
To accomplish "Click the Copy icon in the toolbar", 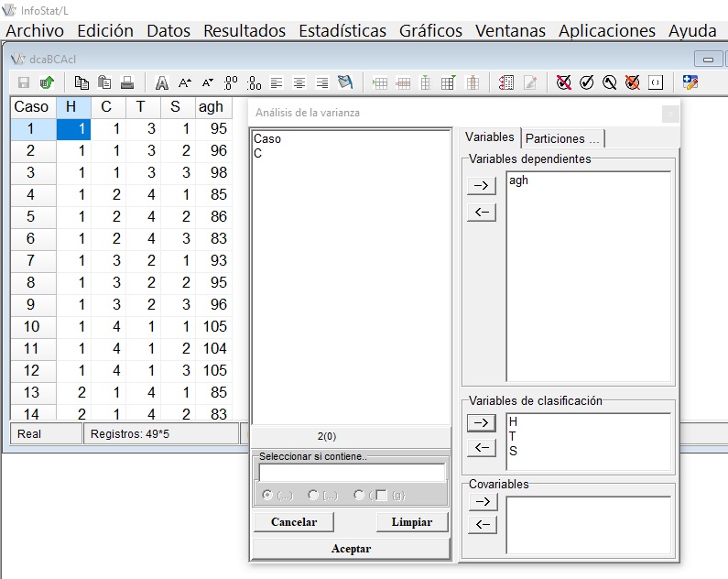I will [x=81, y=82].
